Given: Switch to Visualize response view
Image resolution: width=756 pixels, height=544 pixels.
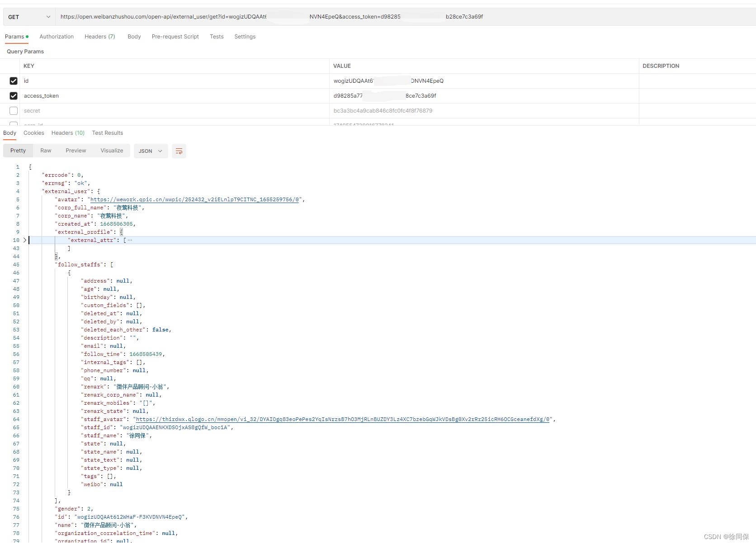Looking at the screenshot, I should (x=112, y=151).
